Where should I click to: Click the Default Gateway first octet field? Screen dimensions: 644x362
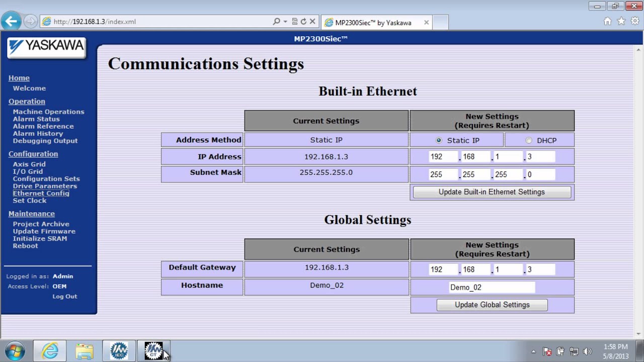[443, 269]
